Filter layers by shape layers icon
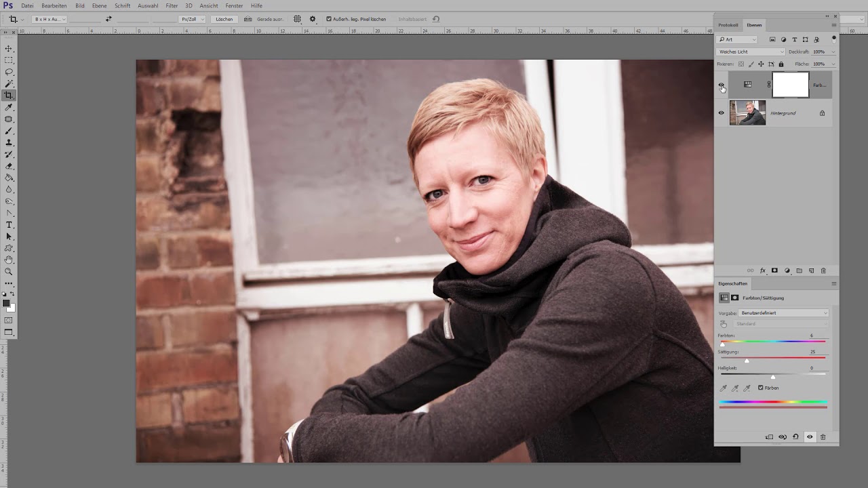The image size is (868, 488). coord(805,39)
